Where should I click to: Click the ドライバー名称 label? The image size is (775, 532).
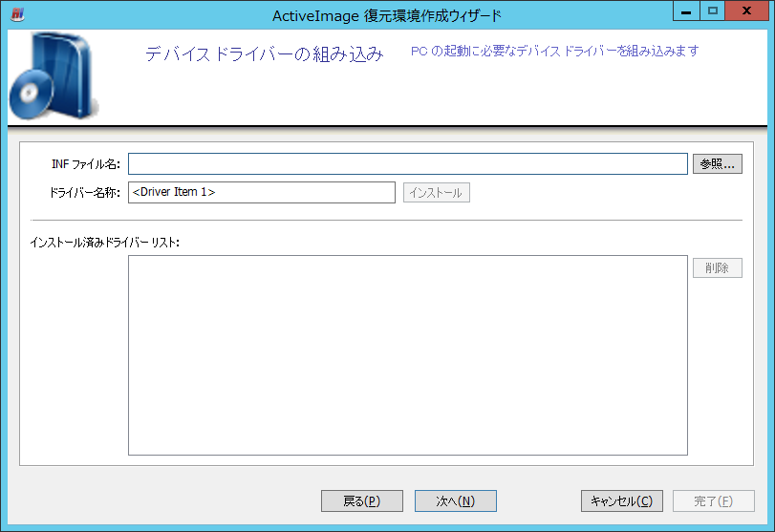point(84,193)
